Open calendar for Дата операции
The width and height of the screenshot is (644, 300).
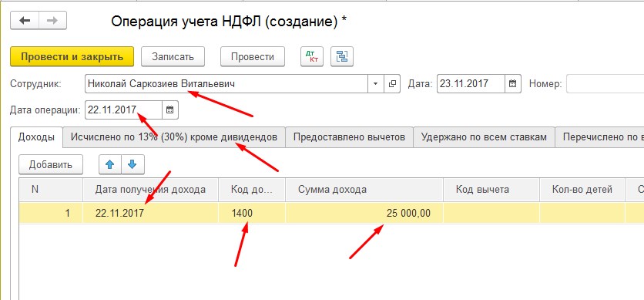pos(170,110)
